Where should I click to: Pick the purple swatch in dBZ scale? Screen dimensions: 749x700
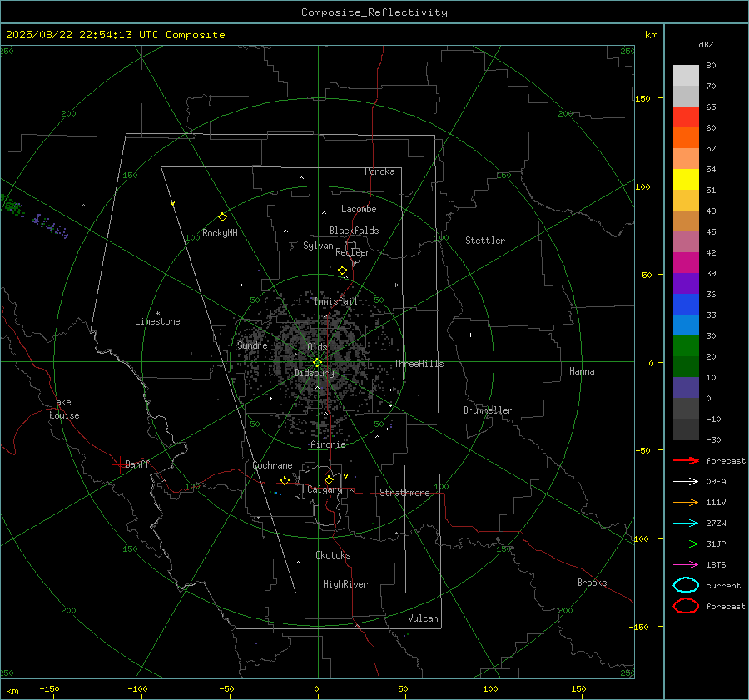point(686,284)
